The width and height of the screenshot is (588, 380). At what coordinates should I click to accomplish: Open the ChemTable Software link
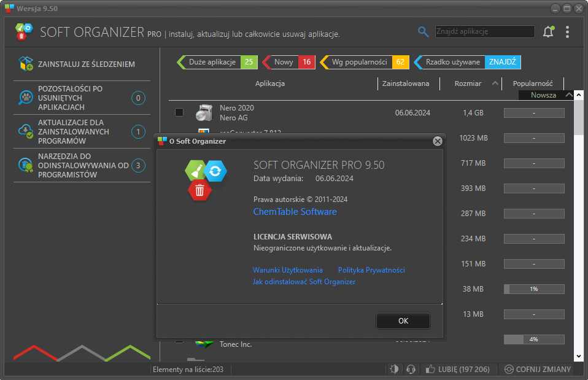(295, 212)
